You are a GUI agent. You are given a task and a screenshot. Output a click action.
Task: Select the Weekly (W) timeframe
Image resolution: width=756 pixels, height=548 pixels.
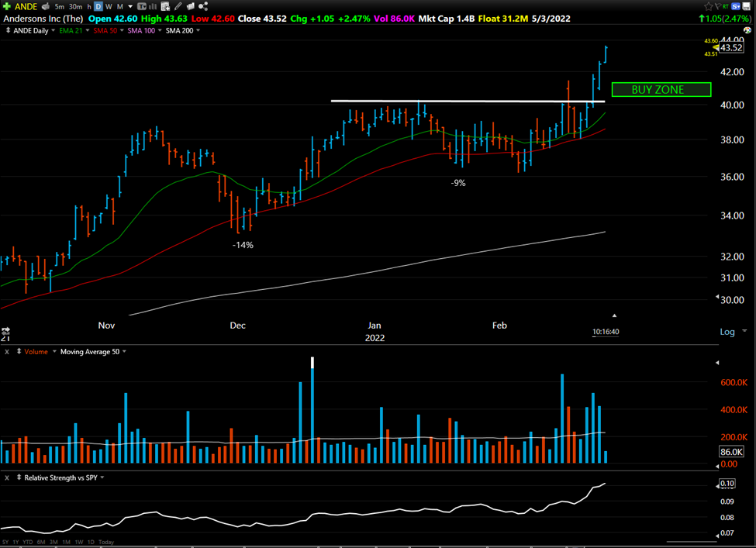pos(109,7)
